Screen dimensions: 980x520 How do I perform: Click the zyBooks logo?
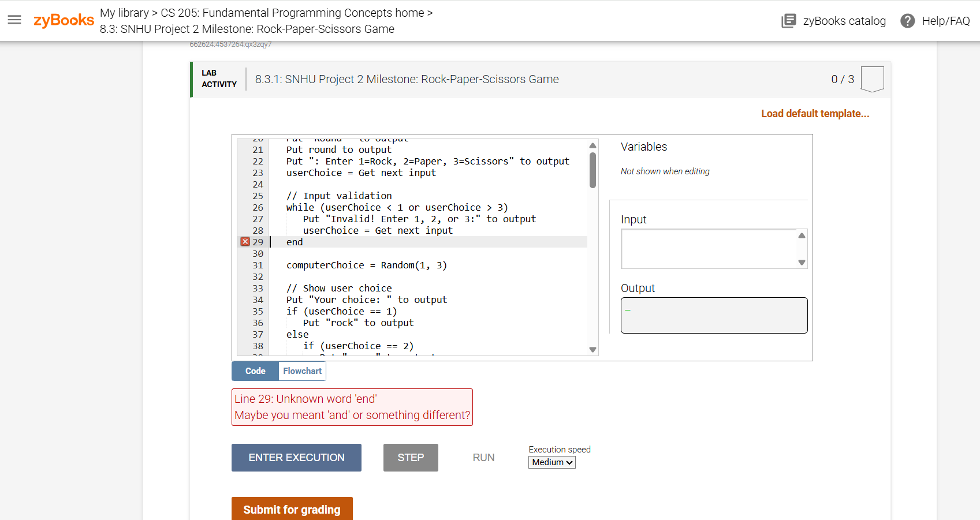click(64, 20)
